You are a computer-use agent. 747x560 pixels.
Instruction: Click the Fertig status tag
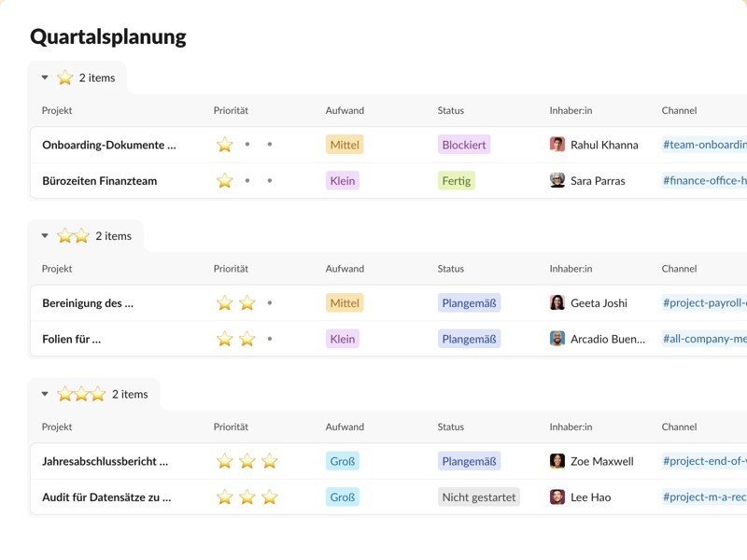tap(457, 181)
